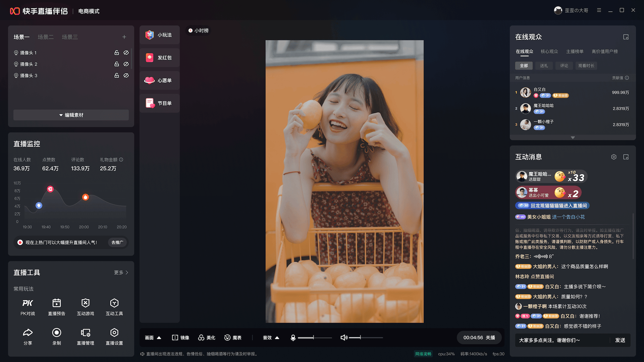Open the 发红包 feature
This screenshot has height=362, width=644.
coord(159,57)
